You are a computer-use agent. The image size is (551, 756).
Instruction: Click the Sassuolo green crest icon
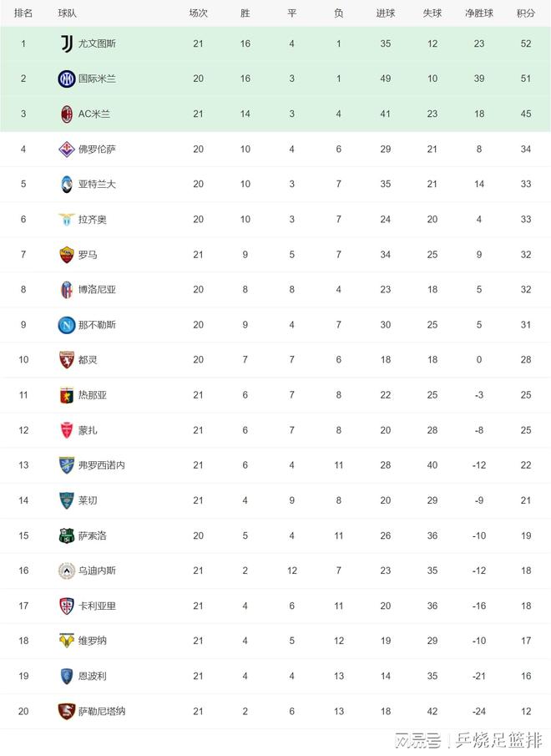tap(67, 535)
